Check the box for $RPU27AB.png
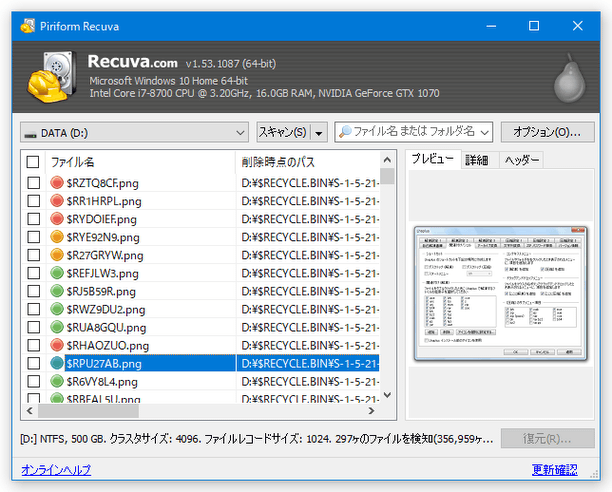 pyautogui.click(x=34, y=363)
